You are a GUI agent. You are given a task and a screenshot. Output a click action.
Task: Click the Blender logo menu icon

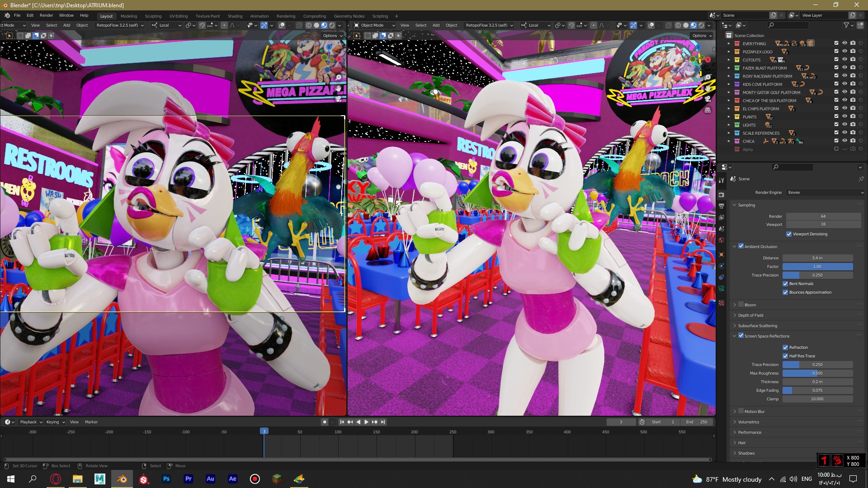click(x=7, y=15)
